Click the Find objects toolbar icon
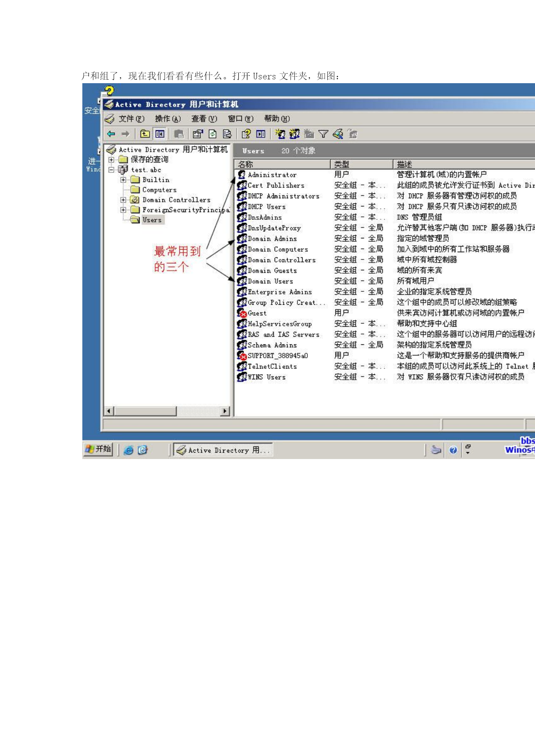This screenshot has height=756, width=535. pos(338,134)
